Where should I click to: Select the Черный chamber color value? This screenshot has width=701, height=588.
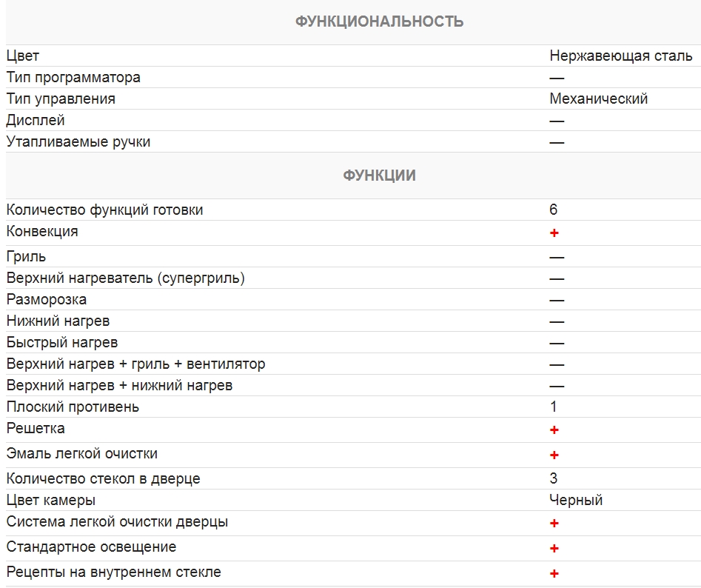click(x=576, y=500)
